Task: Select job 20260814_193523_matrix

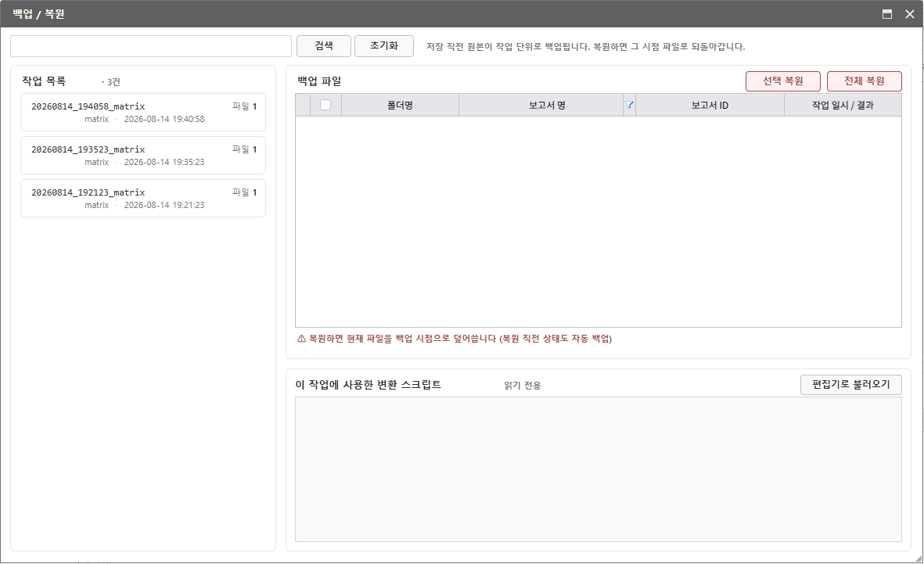Action: click(x=143, y=155)
